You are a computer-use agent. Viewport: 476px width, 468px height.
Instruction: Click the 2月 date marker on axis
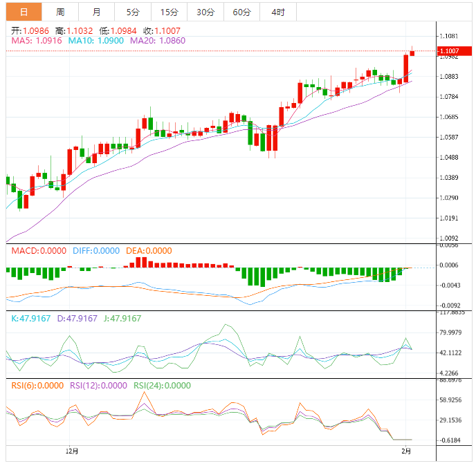(407, 451)
